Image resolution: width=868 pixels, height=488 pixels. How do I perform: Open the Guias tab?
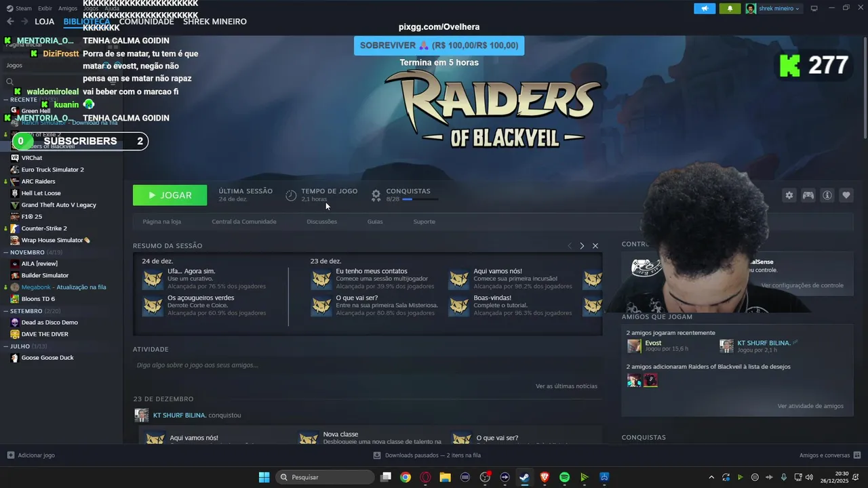(x=375, y=222)
